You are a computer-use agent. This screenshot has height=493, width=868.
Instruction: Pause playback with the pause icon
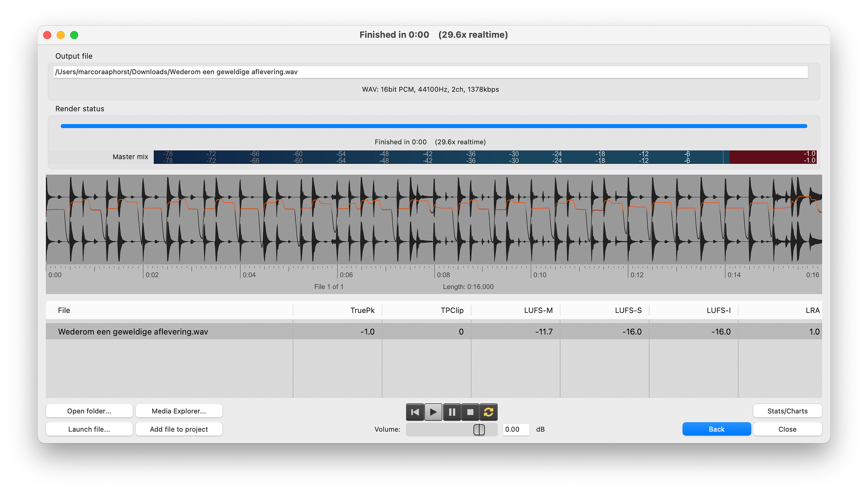tap(452, 412)
